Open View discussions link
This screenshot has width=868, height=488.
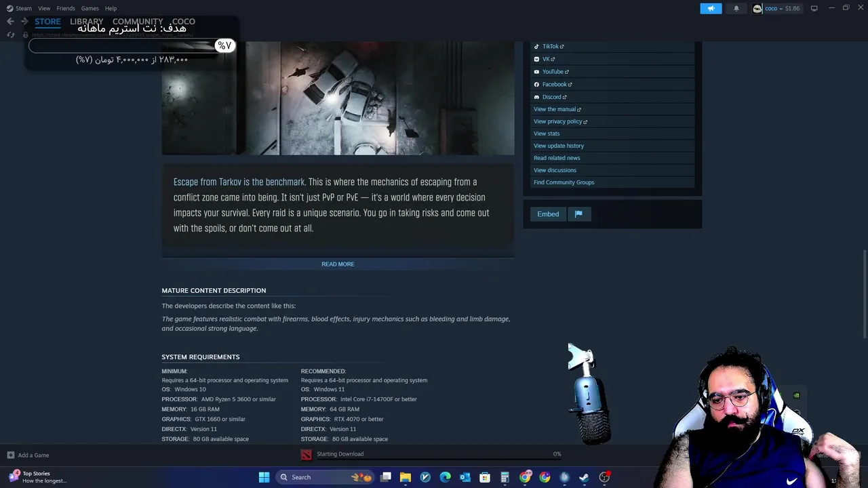click(x=555, y=170)
